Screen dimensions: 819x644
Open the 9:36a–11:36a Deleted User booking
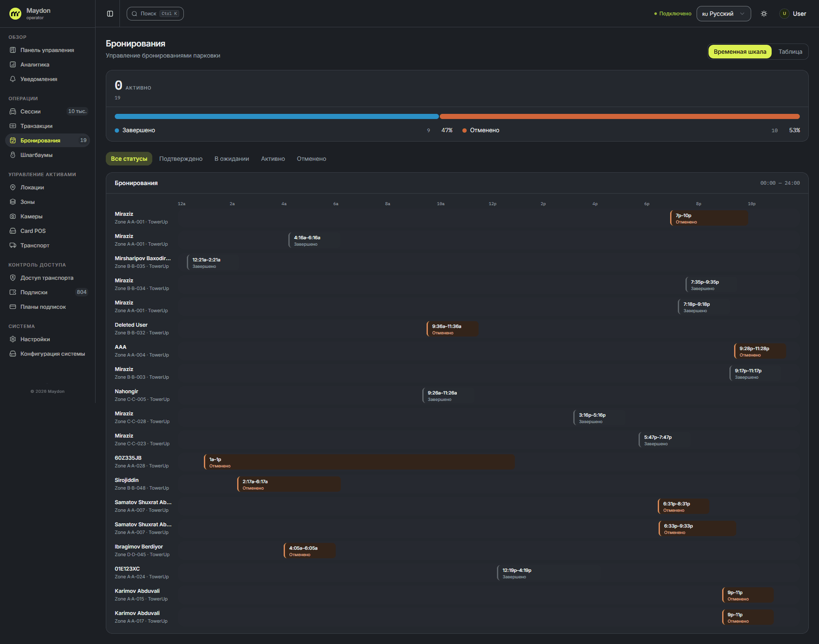pos(453,329)
